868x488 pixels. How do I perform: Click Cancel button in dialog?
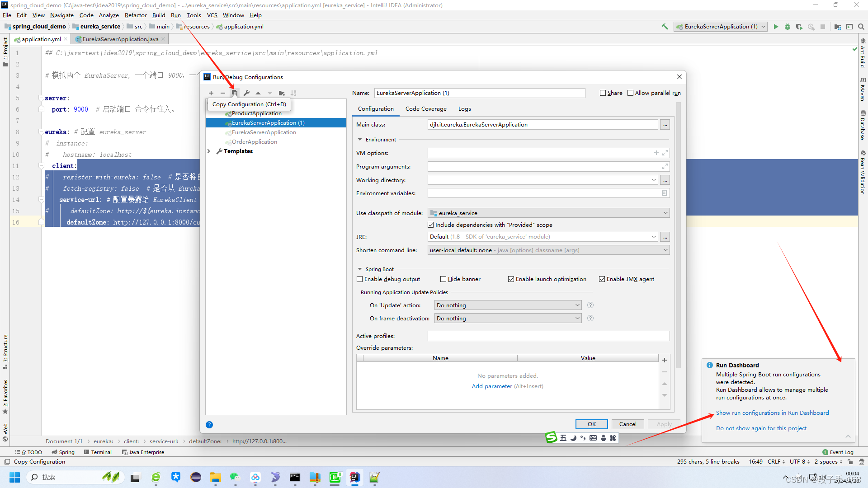point(628,424)
